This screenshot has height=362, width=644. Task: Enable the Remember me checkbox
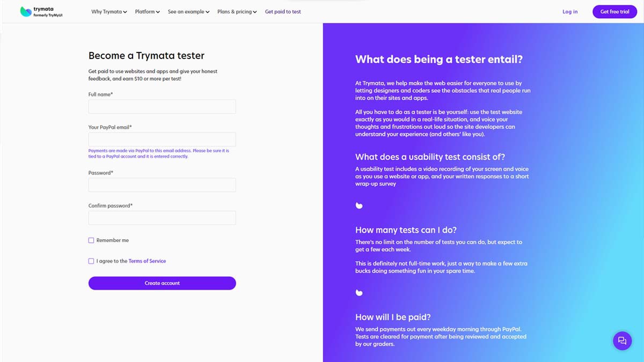91,240
